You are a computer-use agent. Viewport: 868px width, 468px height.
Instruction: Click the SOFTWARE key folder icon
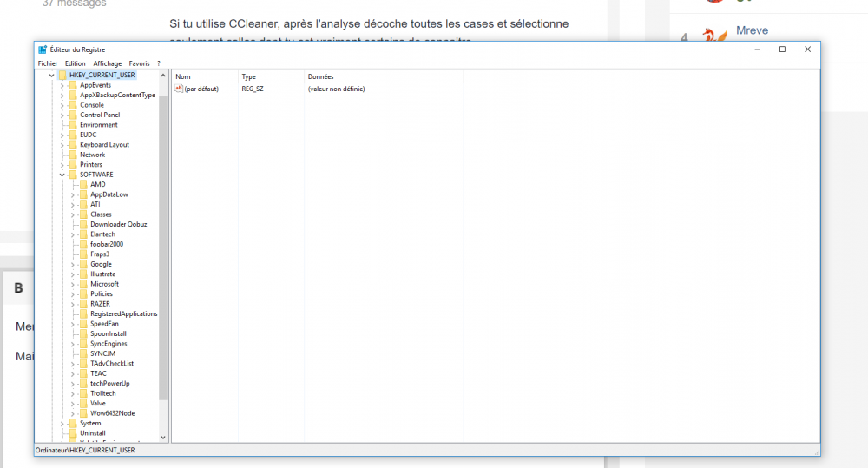click(73, 175)
